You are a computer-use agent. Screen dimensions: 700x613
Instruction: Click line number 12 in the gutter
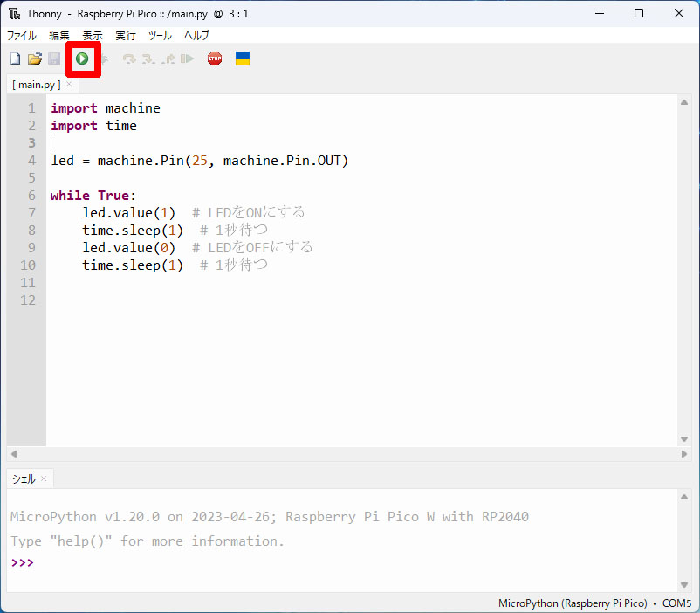coord(28,300)
